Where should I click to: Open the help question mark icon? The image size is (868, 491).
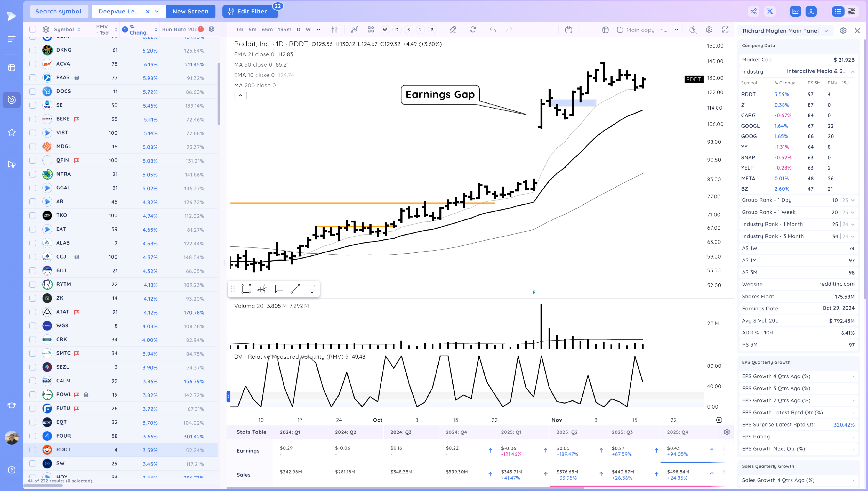12,470
